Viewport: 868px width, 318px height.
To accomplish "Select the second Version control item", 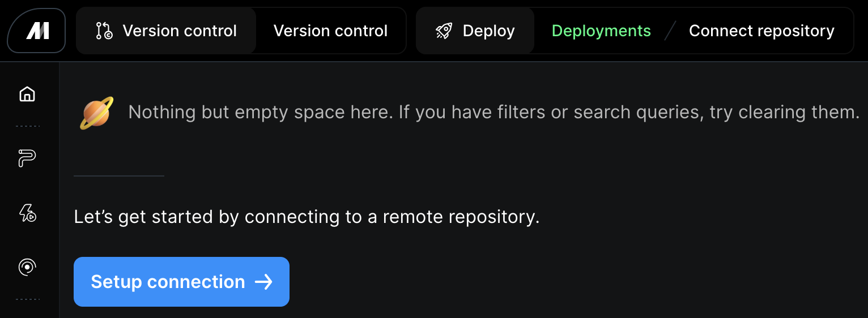I will [330, 31].
